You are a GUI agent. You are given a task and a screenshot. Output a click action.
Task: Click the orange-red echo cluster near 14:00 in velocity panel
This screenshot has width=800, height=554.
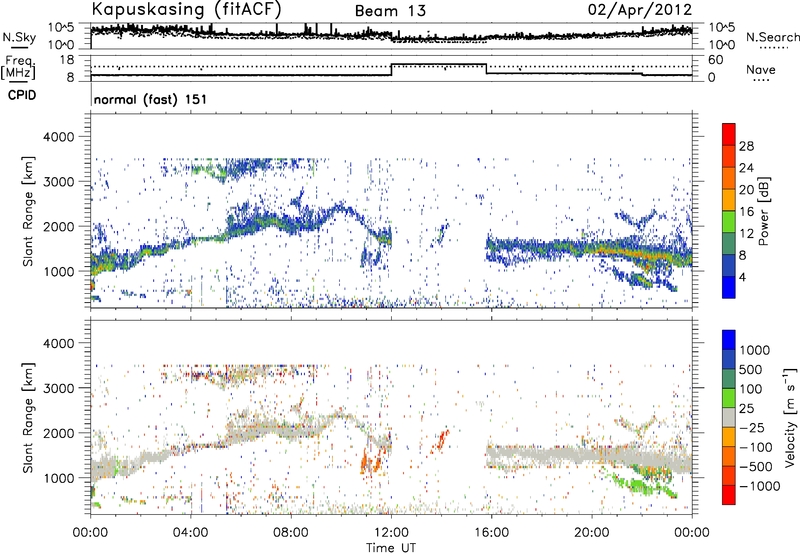click(440, 441)
